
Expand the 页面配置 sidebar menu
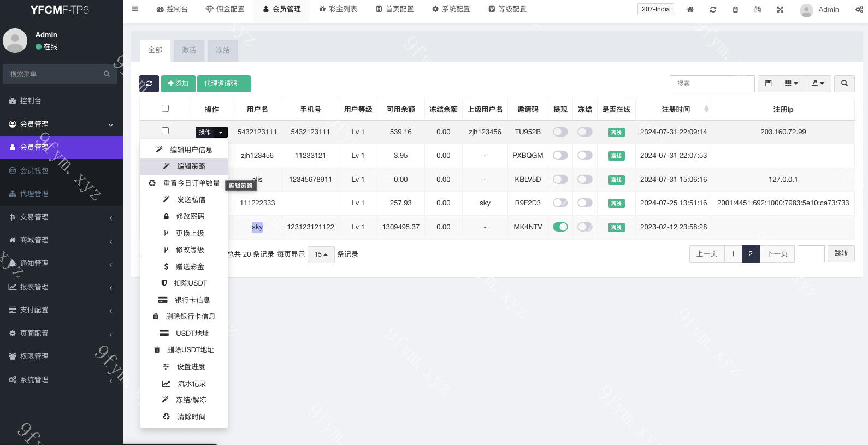[x=61, y=334]
